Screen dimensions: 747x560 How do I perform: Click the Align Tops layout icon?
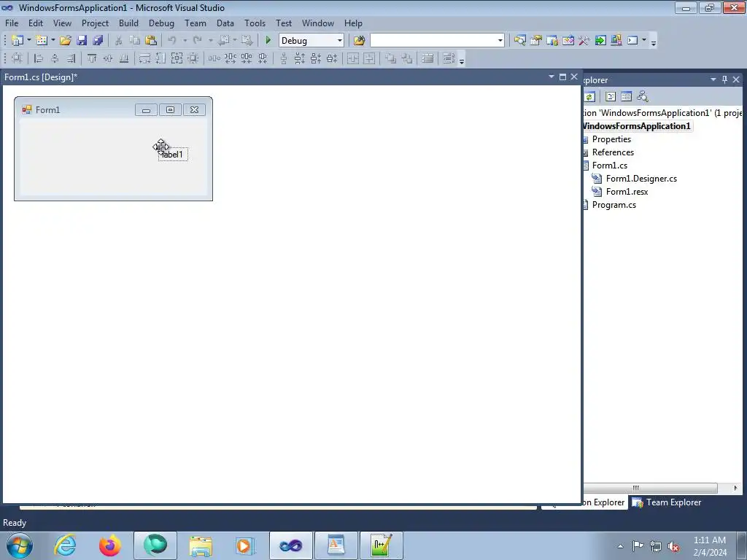pyautogui.click(x=92, y=58)
